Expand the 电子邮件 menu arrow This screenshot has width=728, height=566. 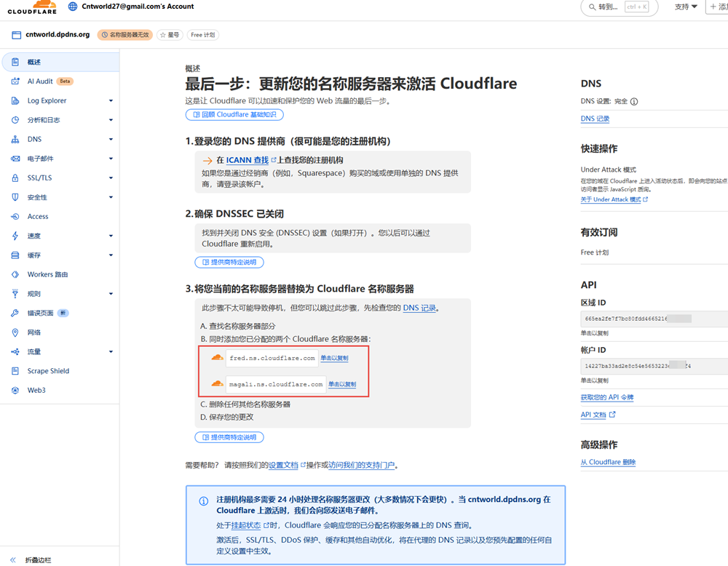[111, 159]
